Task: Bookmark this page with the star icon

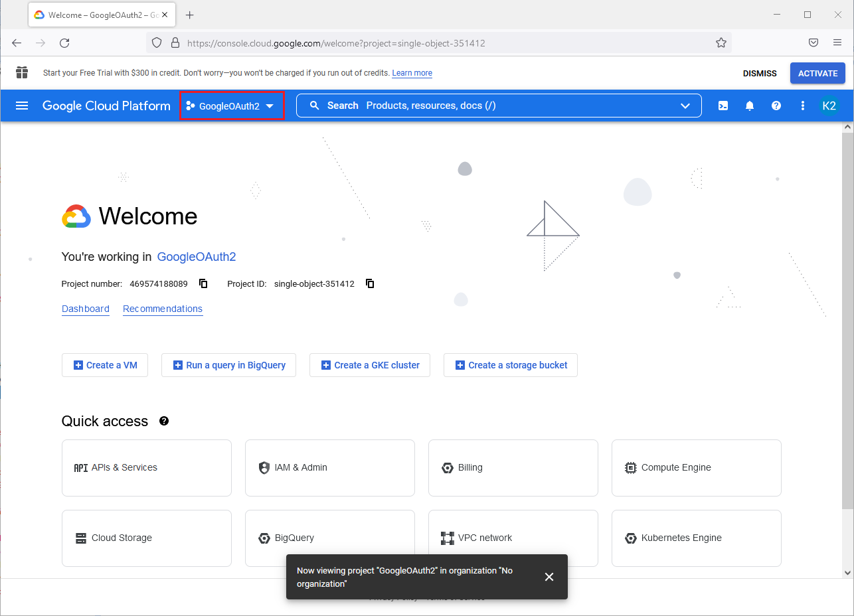Action: [721, 43]
